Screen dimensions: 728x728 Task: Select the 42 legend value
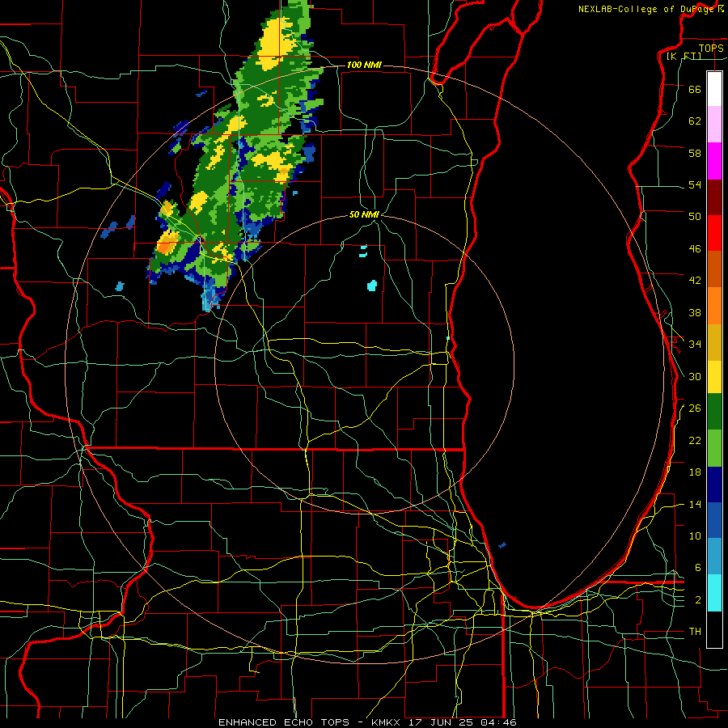point(695,281)
